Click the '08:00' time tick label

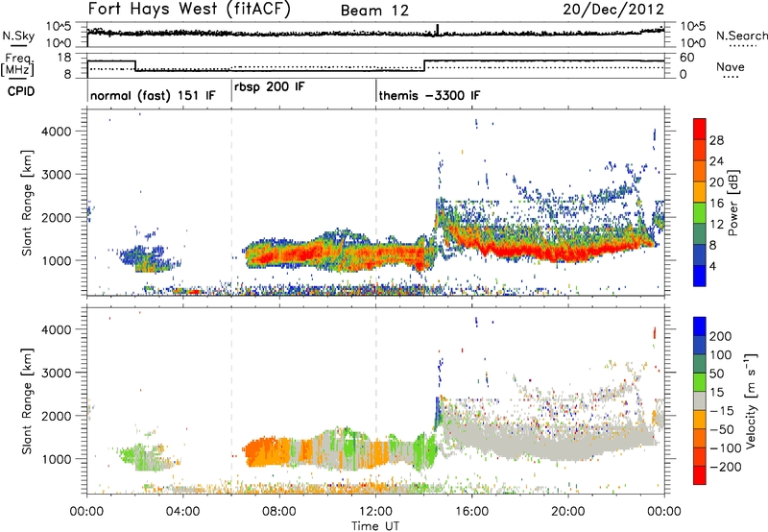click(x=279, y=512)
